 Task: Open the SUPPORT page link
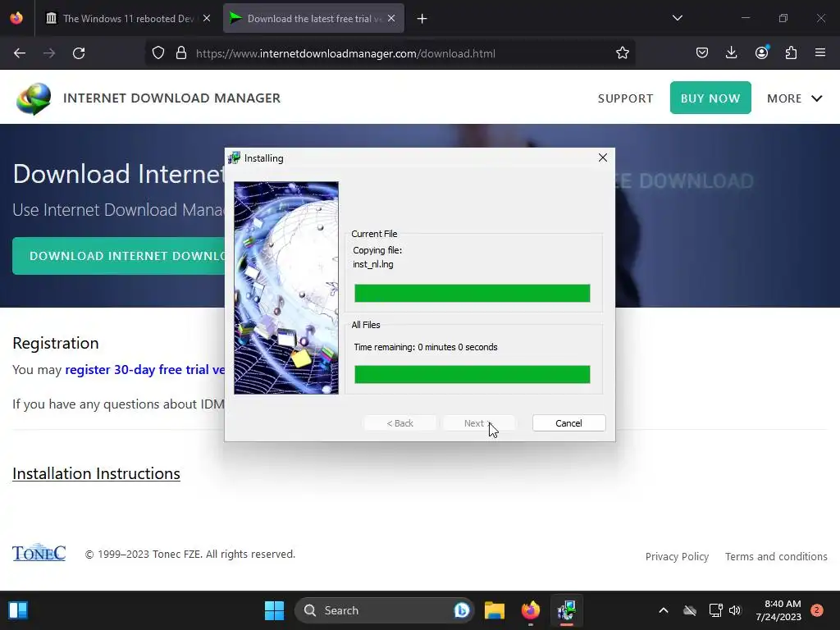click(625, 98)
